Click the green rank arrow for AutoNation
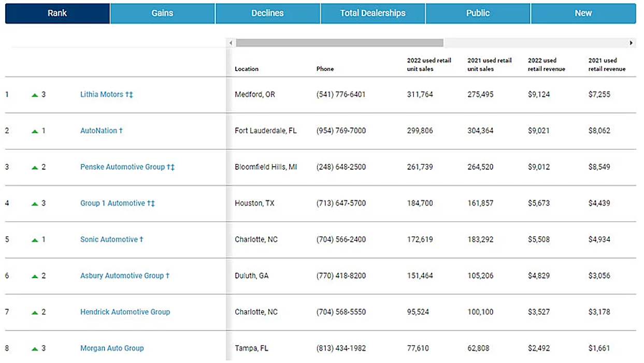Viewport: 644px width, 363px height. pyautogui.click(x=35, y=131)
